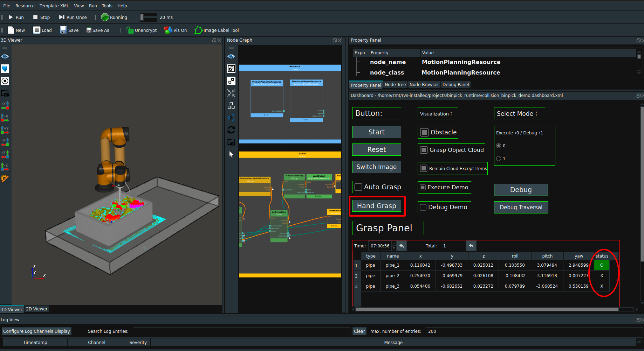
Task: Click the Load toolbar icon
Action: 42,30
